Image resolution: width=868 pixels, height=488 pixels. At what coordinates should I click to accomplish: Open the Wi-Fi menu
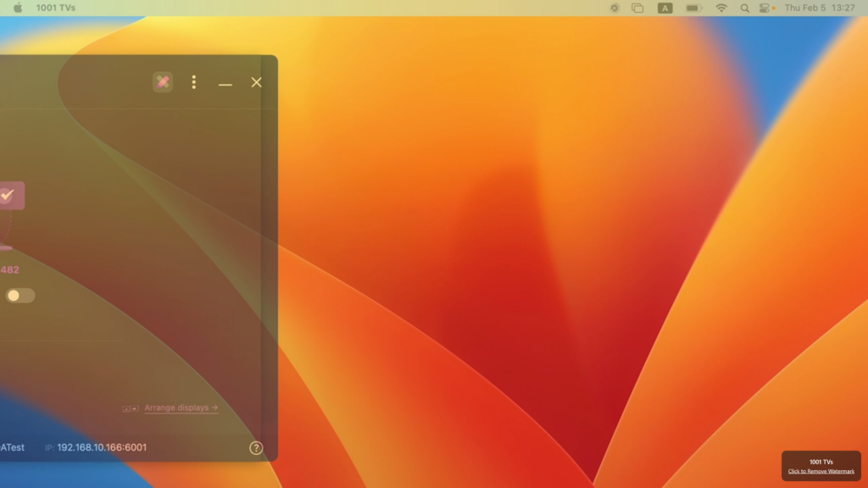point(721,8)
